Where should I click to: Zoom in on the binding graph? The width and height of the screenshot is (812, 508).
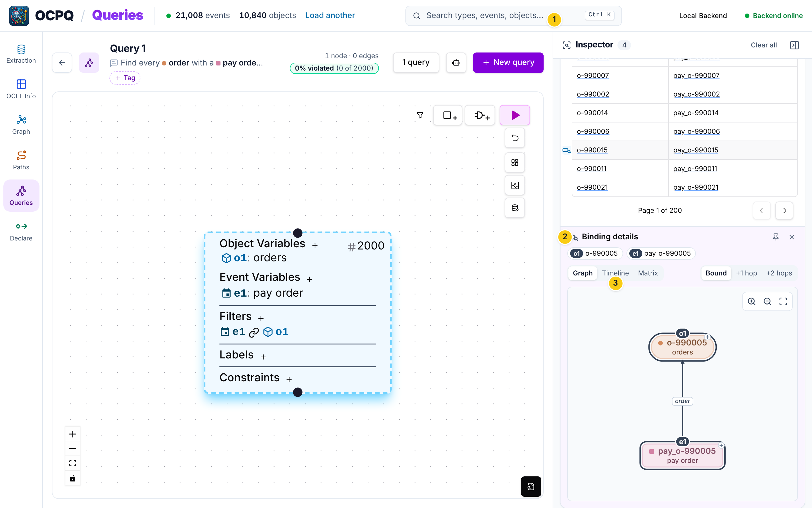[x=752, y=301]
